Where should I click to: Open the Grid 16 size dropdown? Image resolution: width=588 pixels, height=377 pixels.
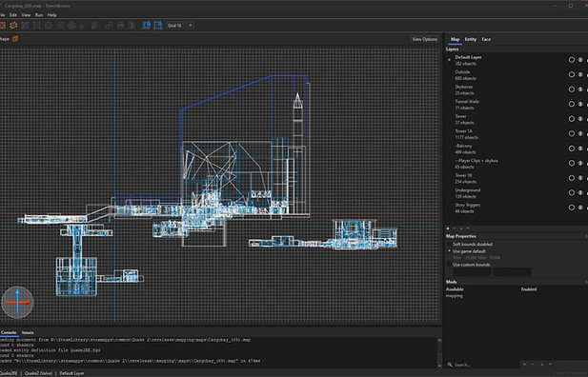180,25
